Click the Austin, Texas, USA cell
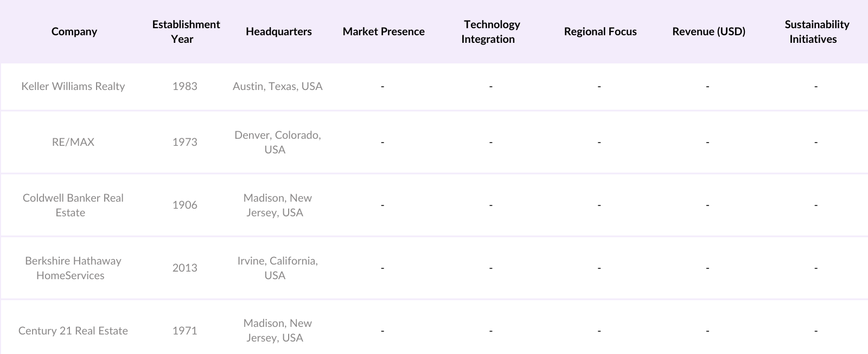Screen dimensions: 868x354 coord(277,86)
